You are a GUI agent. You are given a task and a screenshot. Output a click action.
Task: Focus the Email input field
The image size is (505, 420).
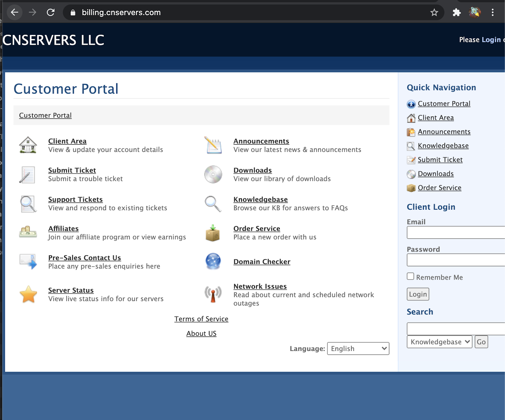[x=456, y=232]
